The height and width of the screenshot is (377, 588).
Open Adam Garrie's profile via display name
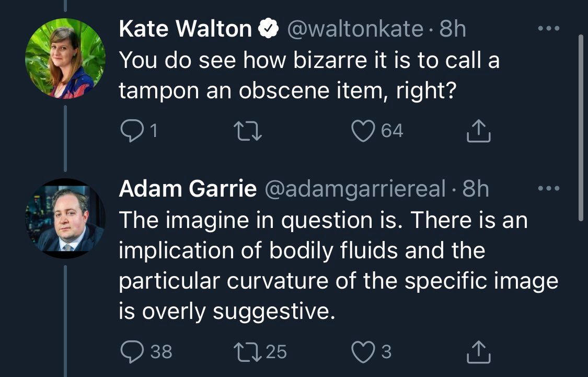point(188,189)
